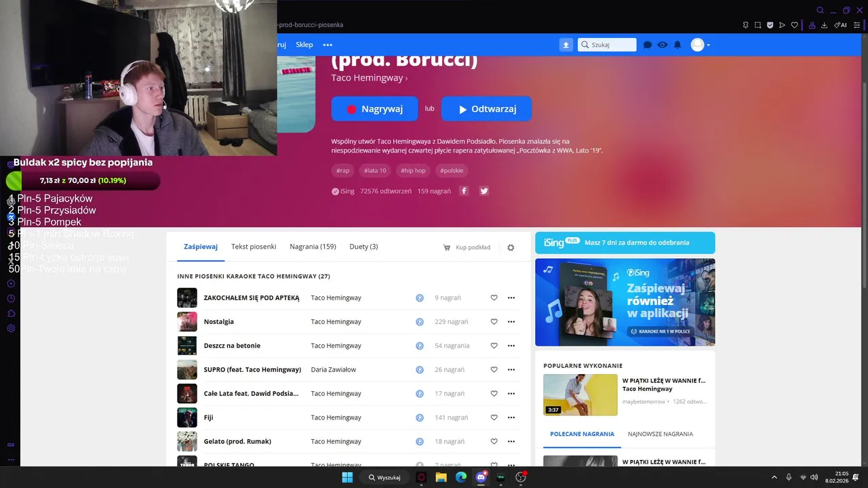Share the song via Twitter icon
The width and height of the screenshot is (868, 488).
coord(484,191)
